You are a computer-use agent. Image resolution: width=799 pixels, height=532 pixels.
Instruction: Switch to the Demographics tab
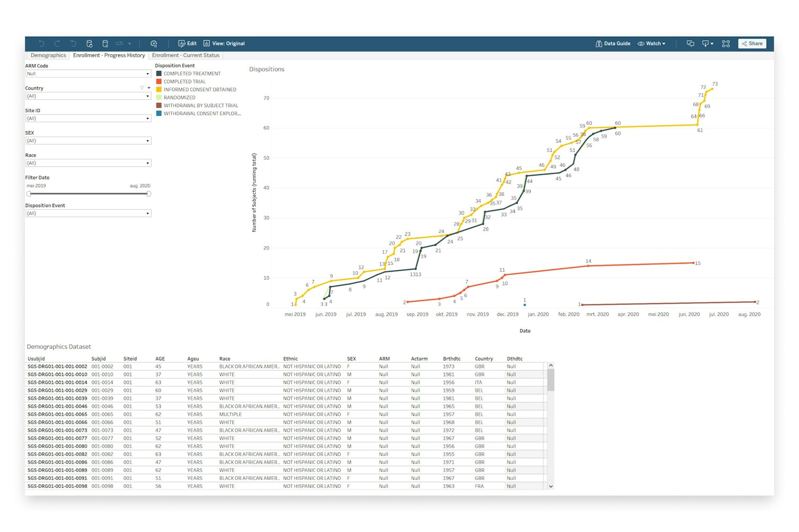(48, 55)
